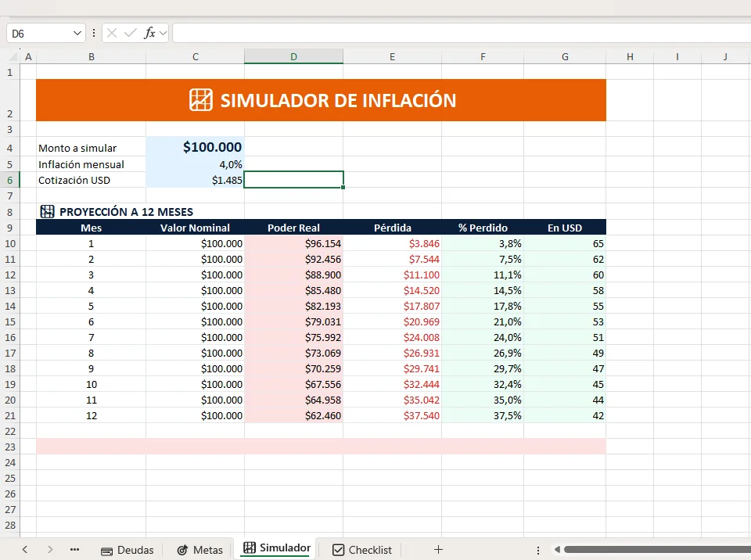Open the all-sheets list ellipsis icon
Image resolution: width=751 pixels, height=560 pixels.
point(74,550)
